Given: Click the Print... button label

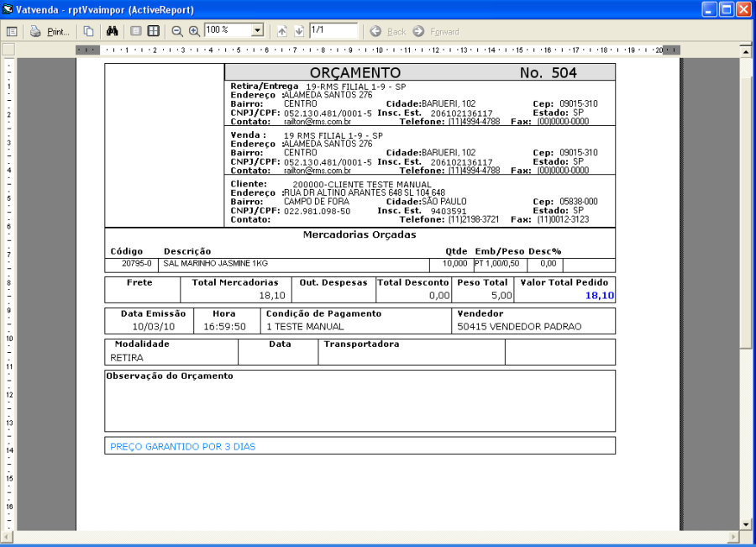Looking at the screenshot, I should (x=58, y=32).
